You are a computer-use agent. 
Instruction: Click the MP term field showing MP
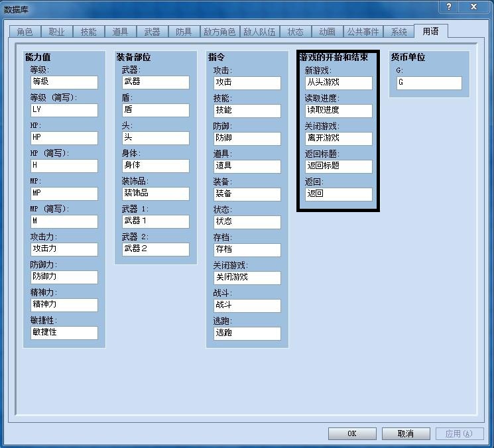pyautogui.click(x=64, y=194)
